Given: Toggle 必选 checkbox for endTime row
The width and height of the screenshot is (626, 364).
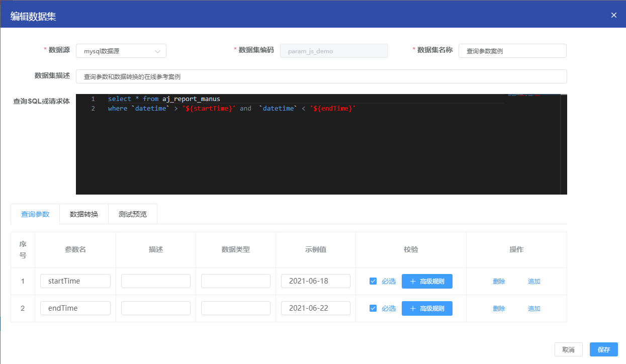Looking at the screenshot, I should click(373, 308).
